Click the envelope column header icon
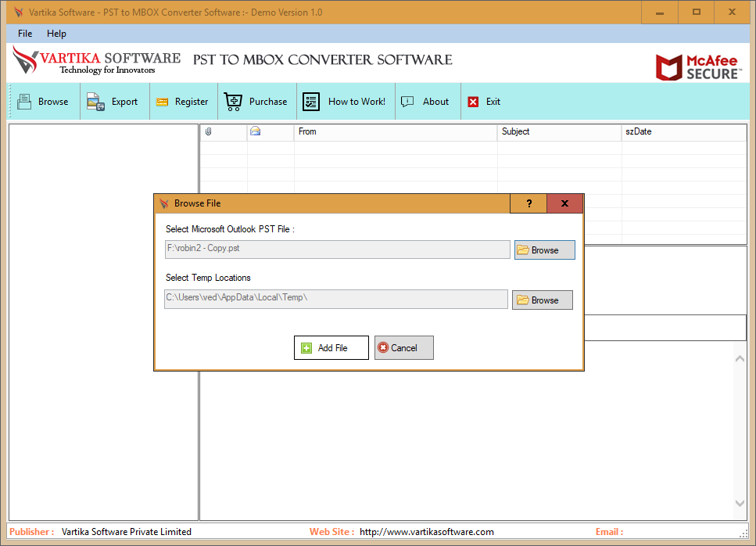The image size is (756, 546). pos(255,131)
